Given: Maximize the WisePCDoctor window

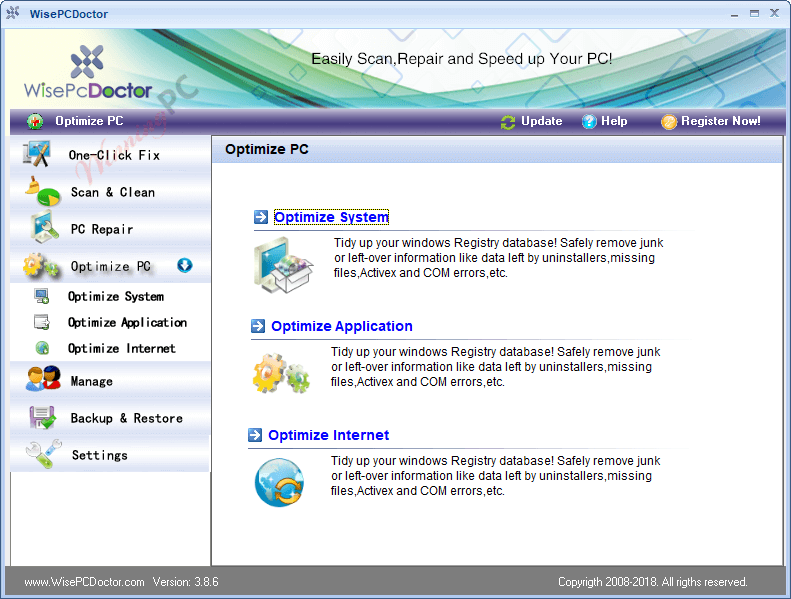Looking at the screenshot, I should tap(754, 14).
